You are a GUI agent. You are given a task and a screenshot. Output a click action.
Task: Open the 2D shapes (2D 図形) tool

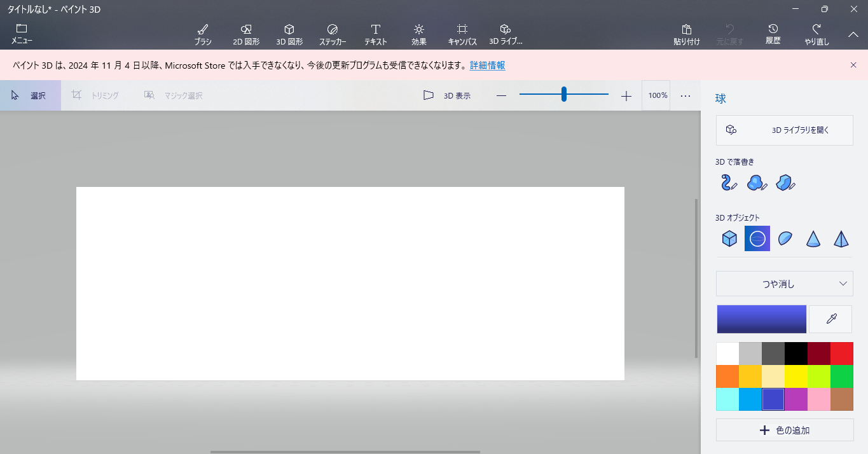[246, 34]
